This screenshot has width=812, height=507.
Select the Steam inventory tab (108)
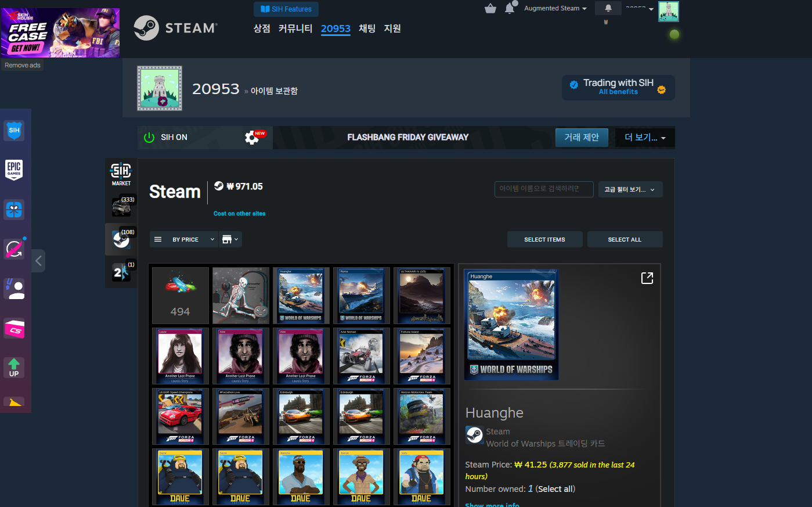tap(121, 239)
